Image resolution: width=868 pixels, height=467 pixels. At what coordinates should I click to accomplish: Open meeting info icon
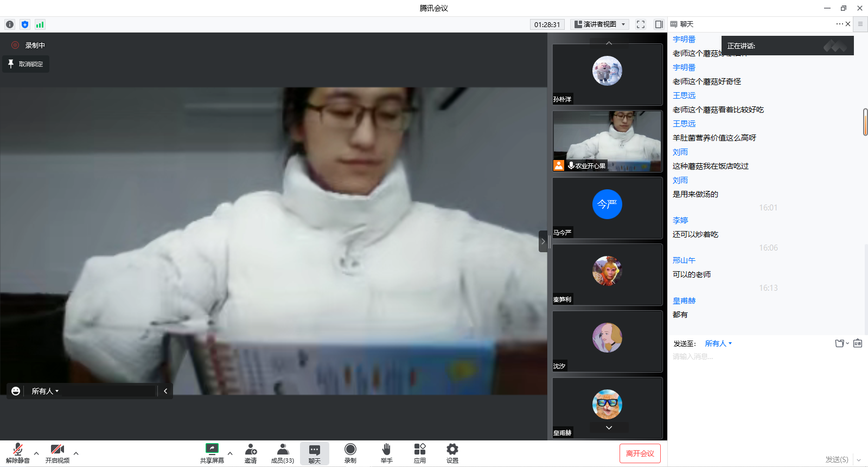[10, 24]
